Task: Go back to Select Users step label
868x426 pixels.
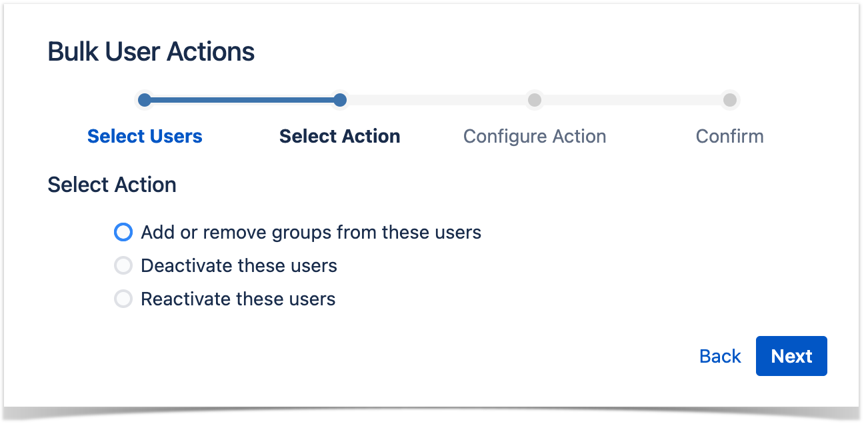Action: [x=145, y=136]
